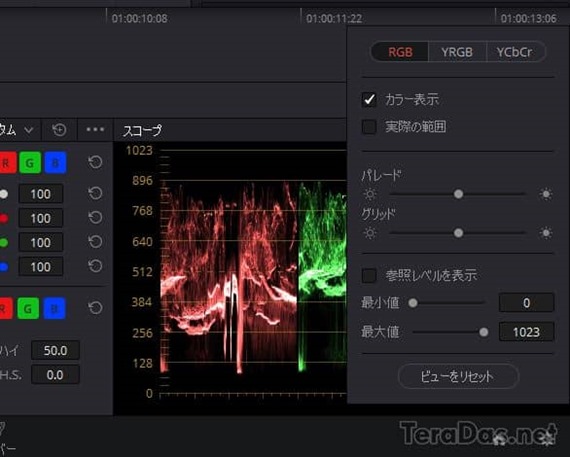Click the 1023 scale label on the scope
The image size is (570, 457).
tap(139, 151)
